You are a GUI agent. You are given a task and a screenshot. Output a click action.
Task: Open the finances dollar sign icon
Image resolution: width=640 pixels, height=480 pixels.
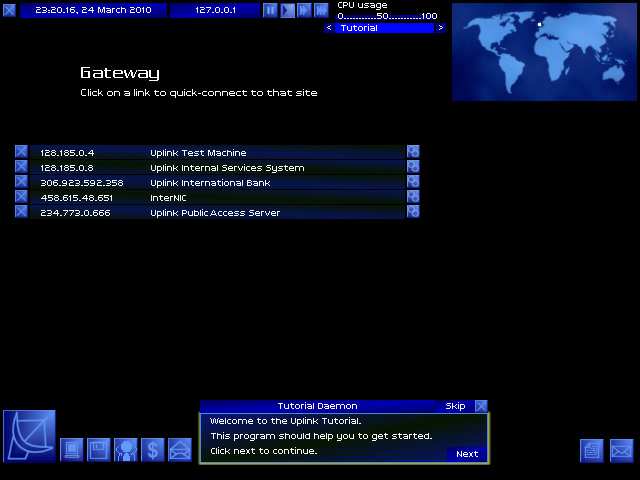click(153, 450)
